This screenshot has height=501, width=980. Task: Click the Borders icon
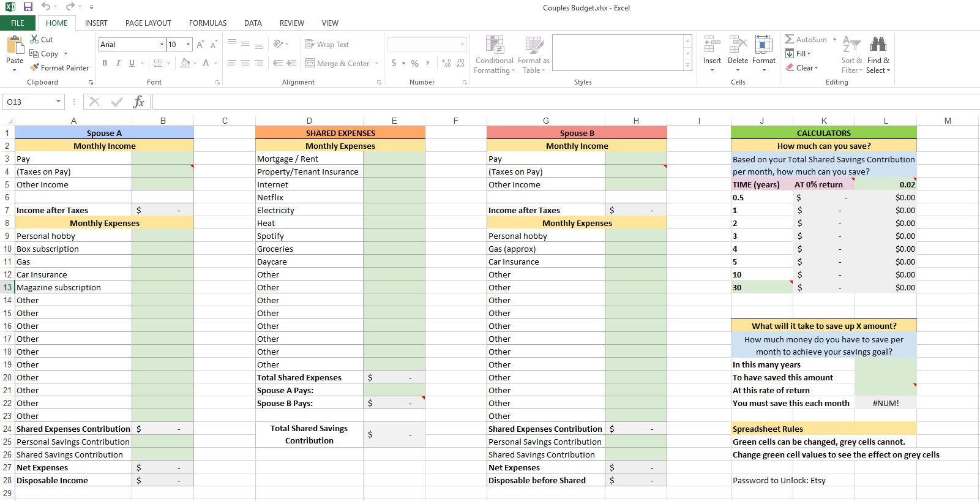158,63
